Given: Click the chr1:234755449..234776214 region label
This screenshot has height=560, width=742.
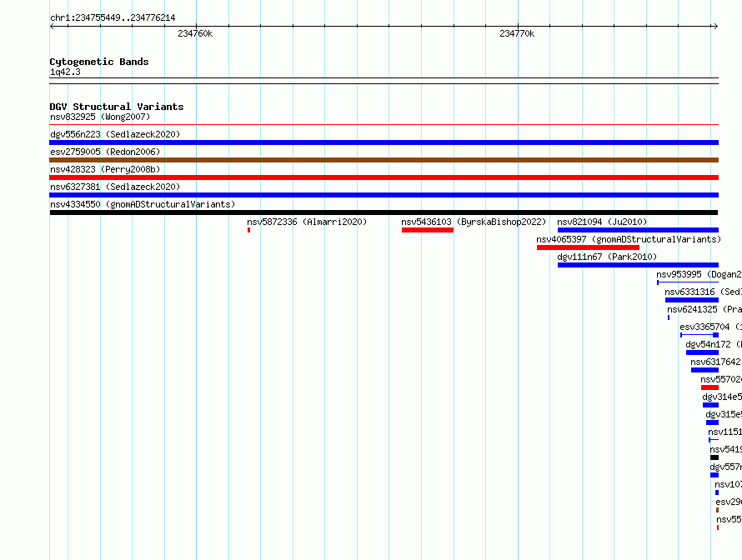Looking at the screenshot, I should (x=113, y=18).
